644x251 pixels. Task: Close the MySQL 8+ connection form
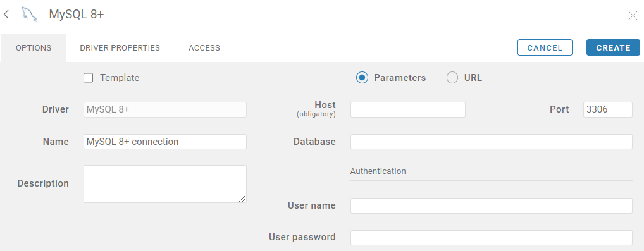pos(633,16)
